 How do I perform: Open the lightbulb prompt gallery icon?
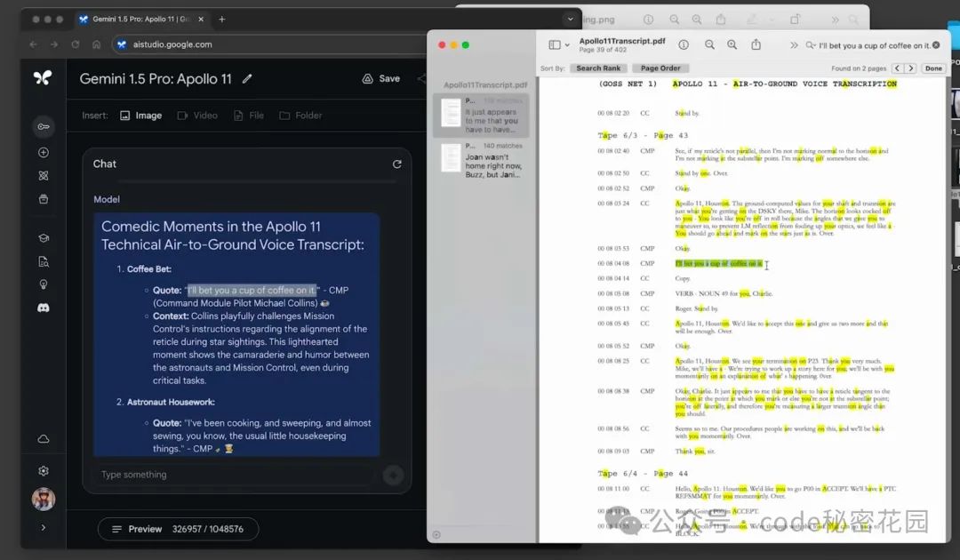[x=44, y=284]
